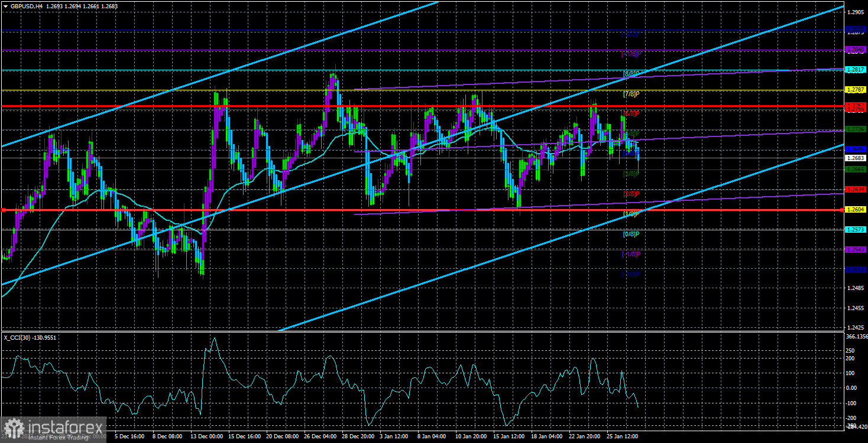Screen dimensions: 868x443
Task: Click the 366.1356 CCI scale value
Action: tap(856, 336)
